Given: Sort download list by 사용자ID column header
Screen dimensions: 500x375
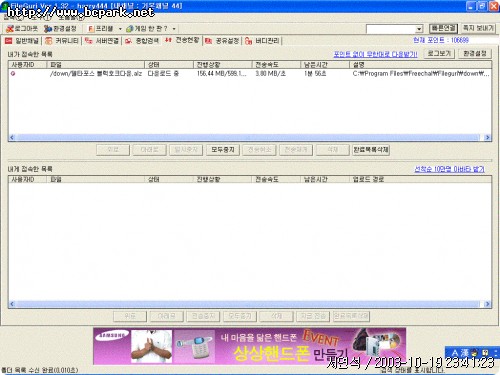Looking at the screenshot, I should (x=28, y=65).
